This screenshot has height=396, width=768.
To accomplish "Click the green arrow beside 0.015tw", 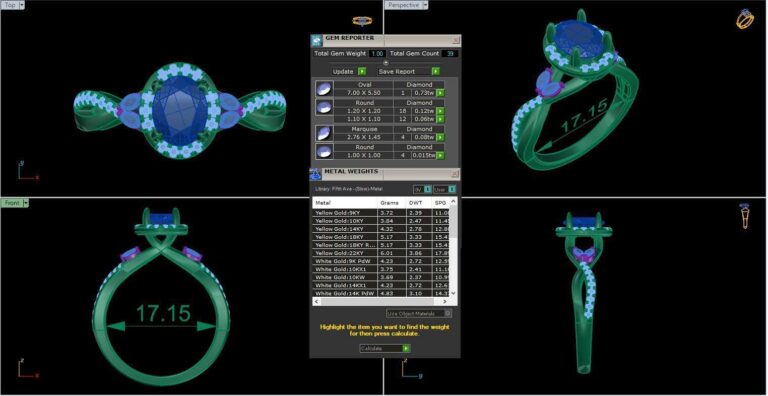I will [x=440, y=155].
